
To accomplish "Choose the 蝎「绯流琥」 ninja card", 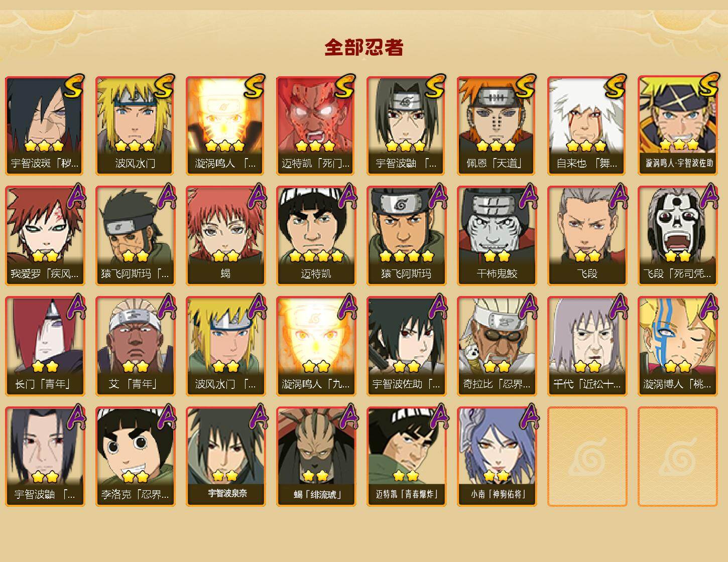I will click(x=316, y=457).
